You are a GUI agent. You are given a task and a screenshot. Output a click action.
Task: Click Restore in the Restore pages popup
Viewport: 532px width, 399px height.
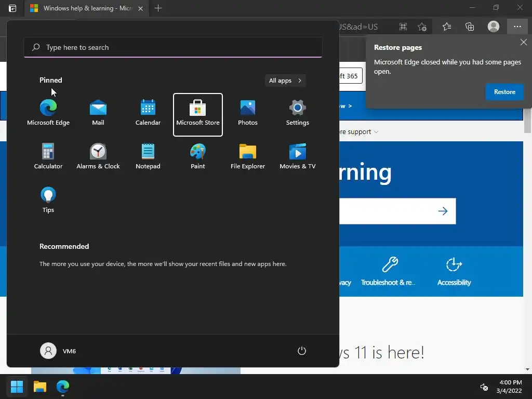point(504,91)
